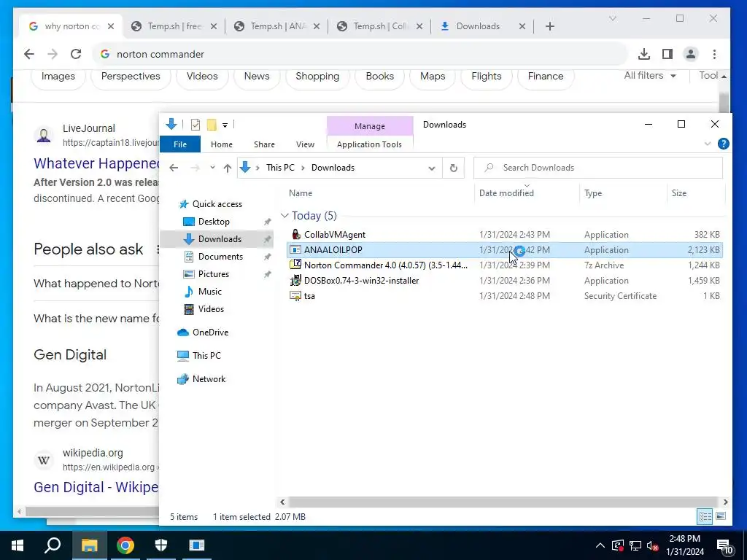
Task: Click the Explorer horizontal scrollbar
Action: [503, 502]
